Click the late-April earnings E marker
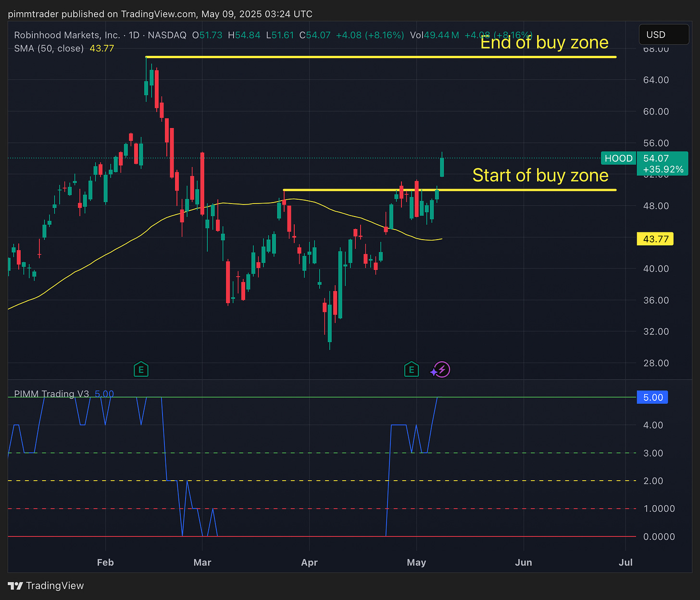 411,370
